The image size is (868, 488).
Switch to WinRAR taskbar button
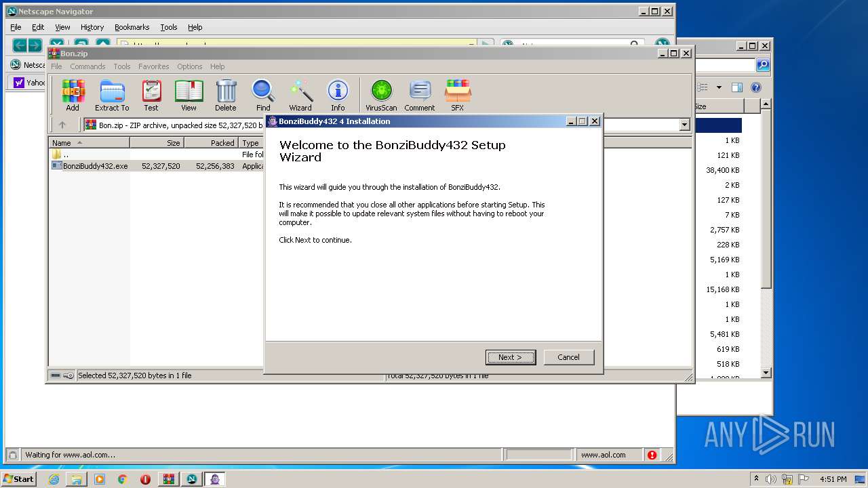(x=169, y=479)
